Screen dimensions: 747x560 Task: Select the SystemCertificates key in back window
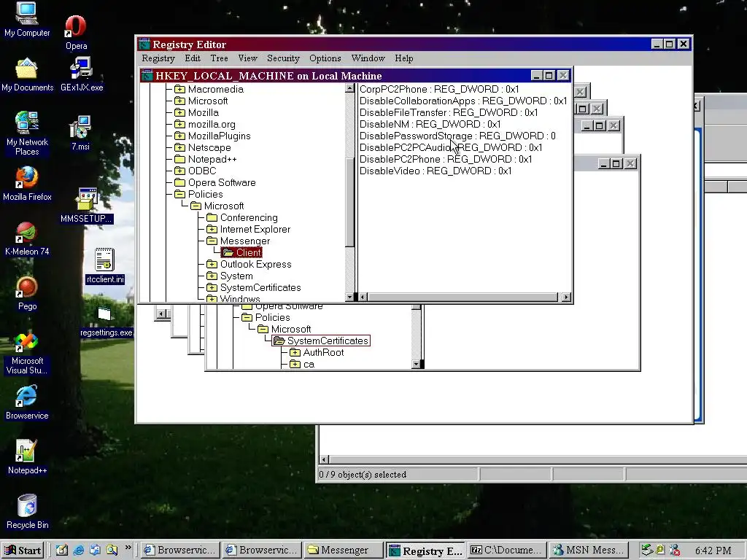point(321,341)
